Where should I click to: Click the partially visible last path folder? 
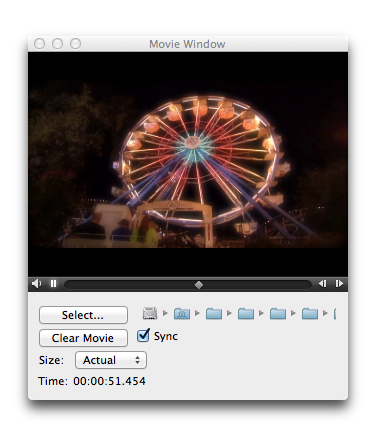pos(335,313)
